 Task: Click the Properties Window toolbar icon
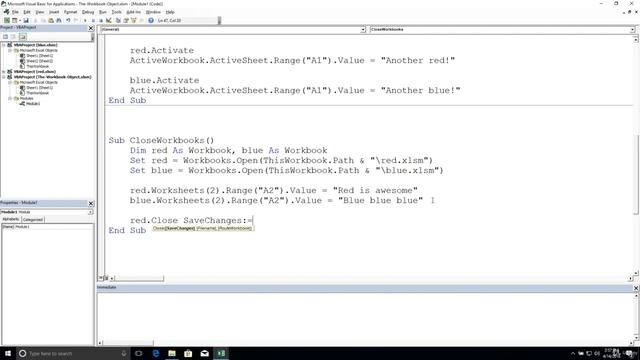[x=126, y=20]
